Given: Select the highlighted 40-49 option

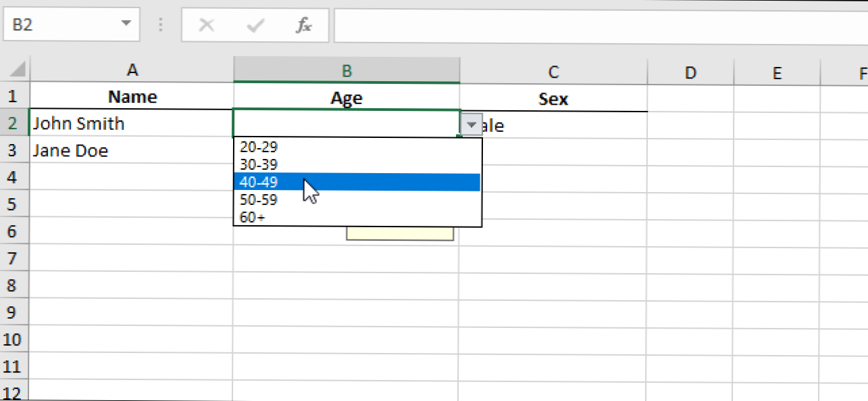Looking at the screenshot, I should pos(259,183).
